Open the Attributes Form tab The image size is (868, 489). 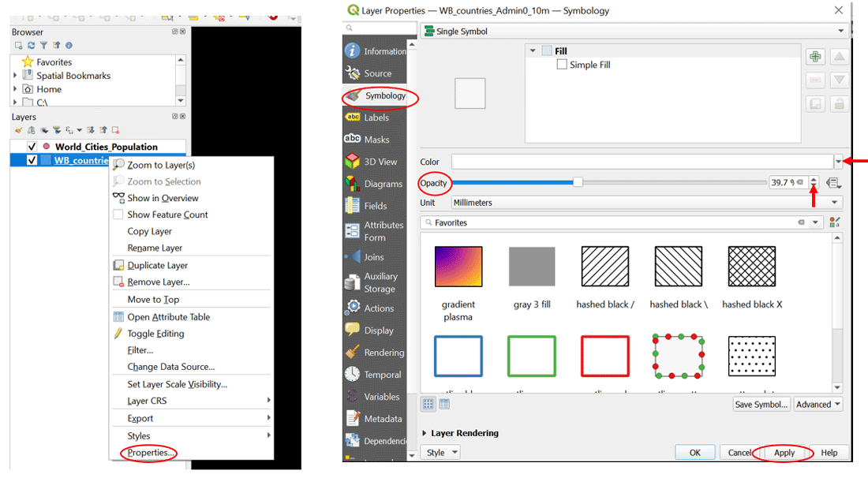click(376, 231)
